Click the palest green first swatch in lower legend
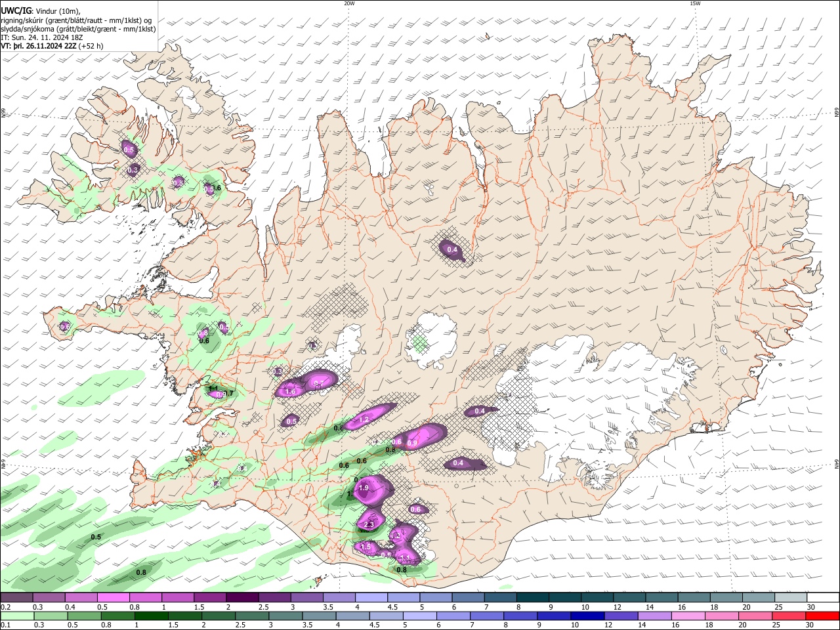Image resolution: width=840 pixels, height=630 pixels. tap(16, 616)
